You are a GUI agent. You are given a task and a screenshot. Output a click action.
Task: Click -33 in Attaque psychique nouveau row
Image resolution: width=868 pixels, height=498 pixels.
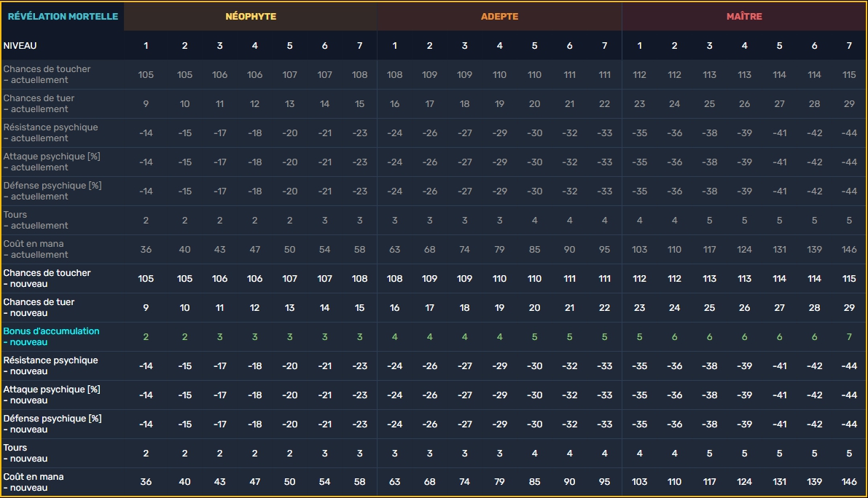(x=604, y=395)
